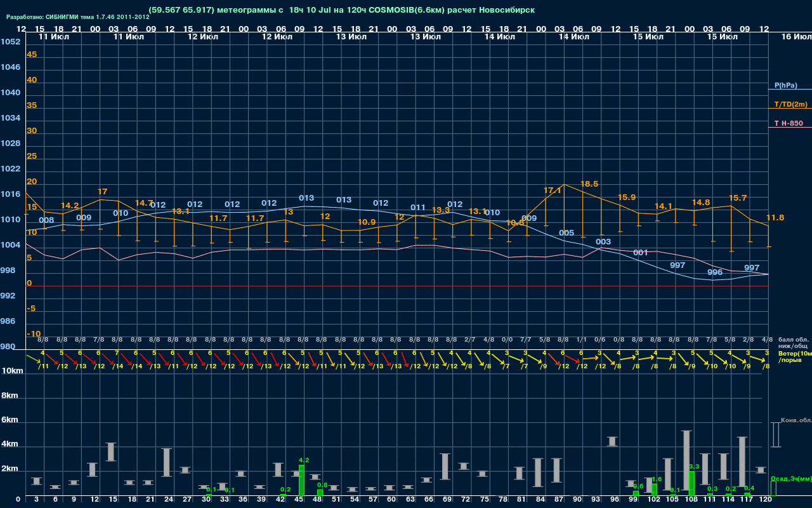Click the Ветер(10м) /порыв legend text

(795, 356)
